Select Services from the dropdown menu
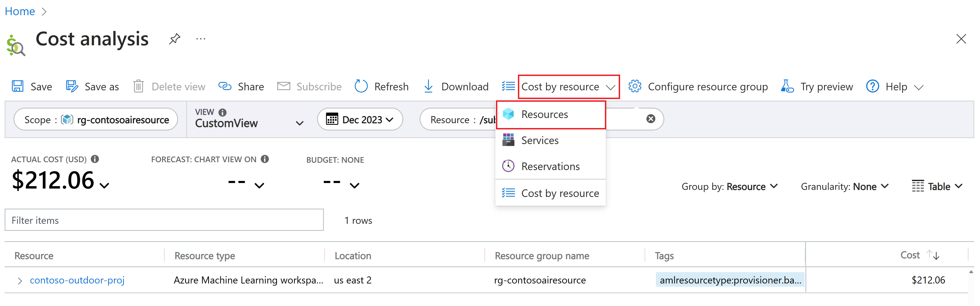Image resolution: width=980 pixels, height=306 pixels. (x=550, y=141)
